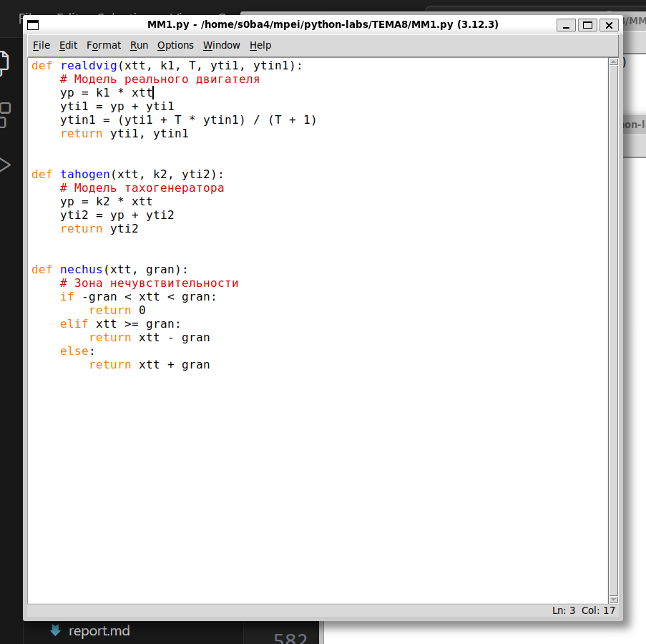Viewport: 646px width, 644px height.
Task: Minimize the IDLE editor window
Action: click(x=566, y=25)
